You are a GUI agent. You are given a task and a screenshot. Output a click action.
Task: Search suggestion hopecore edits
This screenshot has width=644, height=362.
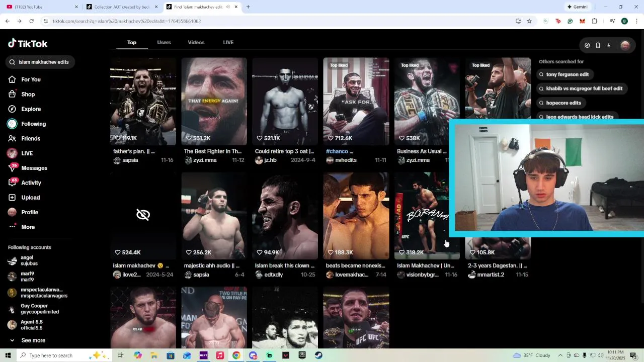click(560, 103)
